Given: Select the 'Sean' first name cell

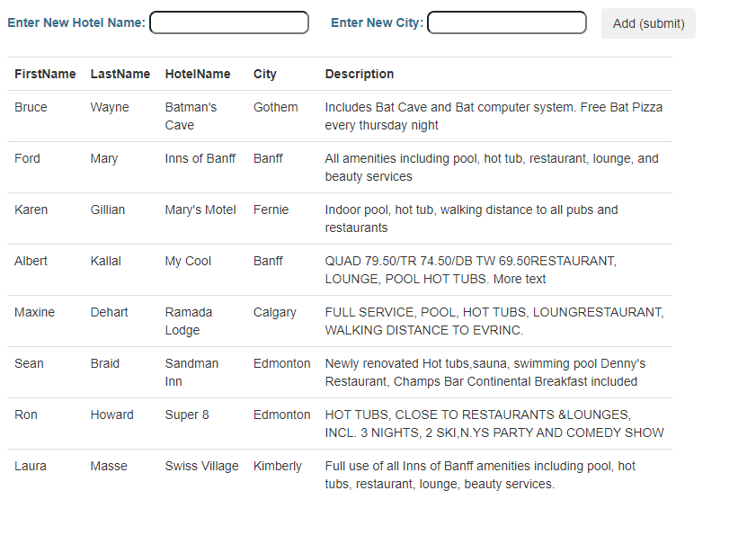Looking at the screenshot, I should pyautogui.click(x=29, y=363).
